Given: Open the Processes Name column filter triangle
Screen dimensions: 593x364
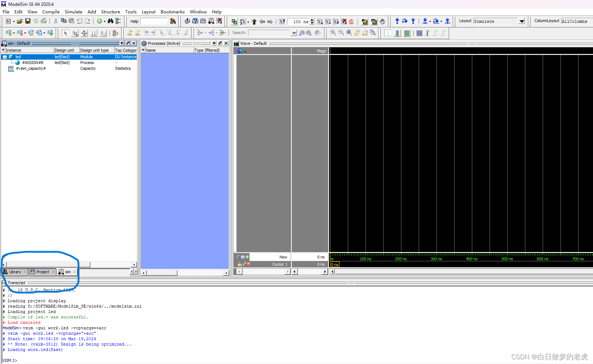Looking at the screenshot, I should pyautogui.click(x=143, y=50).
